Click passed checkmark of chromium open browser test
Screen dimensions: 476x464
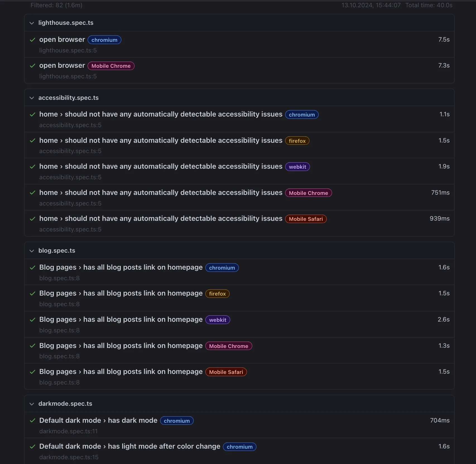tap(33, 40)
